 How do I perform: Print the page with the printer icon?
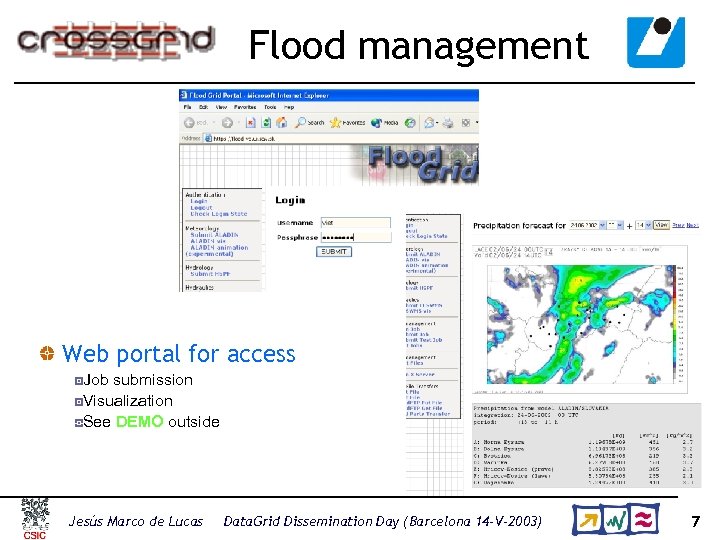coord(448,123)
